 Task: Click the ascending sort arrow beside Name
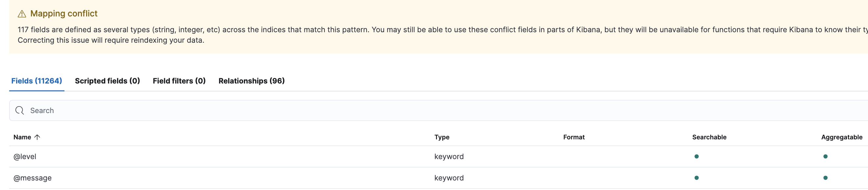37,137
